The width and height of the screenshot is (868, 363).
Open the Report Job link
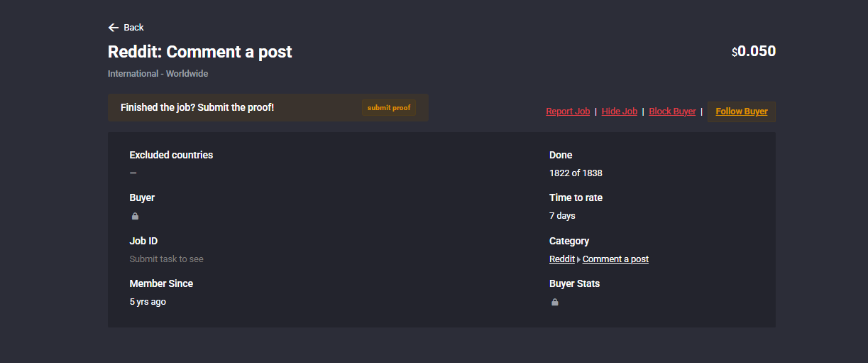coord(568,112)
